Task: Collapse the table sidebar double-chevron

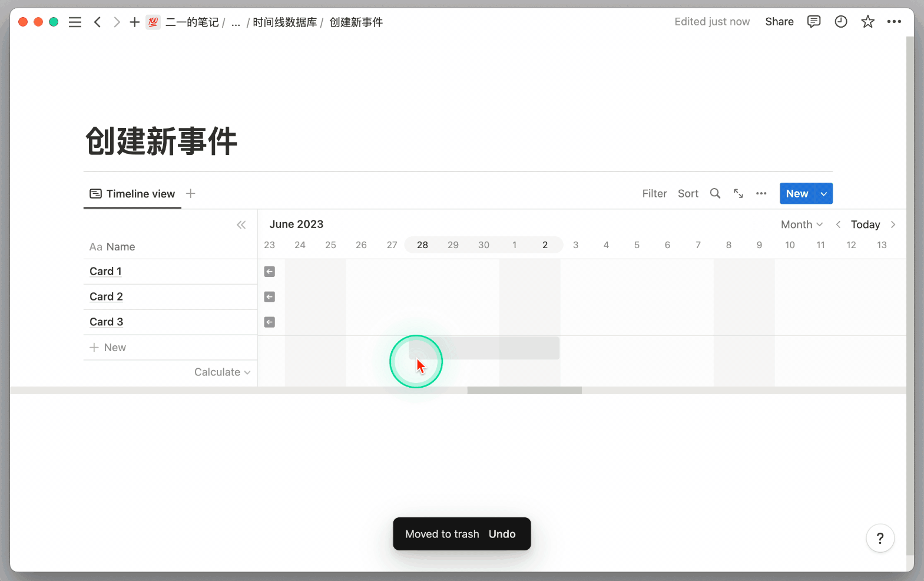Action: click(x=241, y=225)
